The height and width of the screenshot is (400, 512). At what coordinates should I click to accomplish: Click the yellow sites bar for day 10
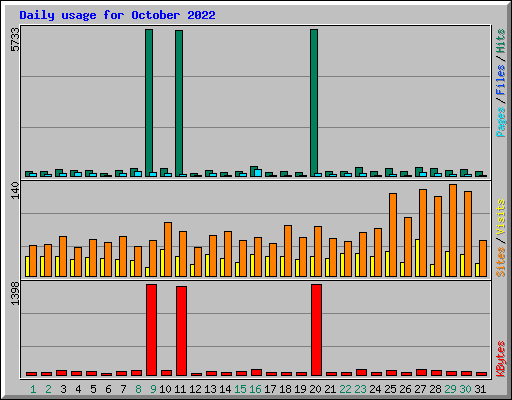(162, 263)
